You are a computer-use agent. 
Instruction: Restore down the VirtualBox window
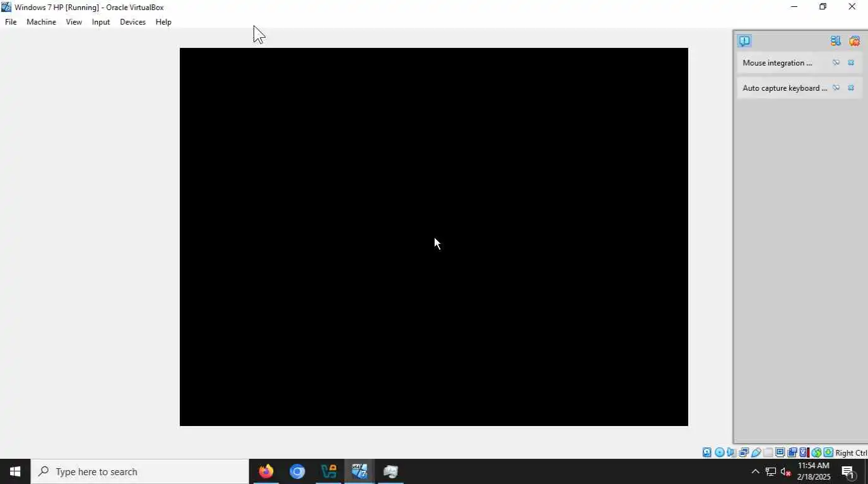[823, 7]
